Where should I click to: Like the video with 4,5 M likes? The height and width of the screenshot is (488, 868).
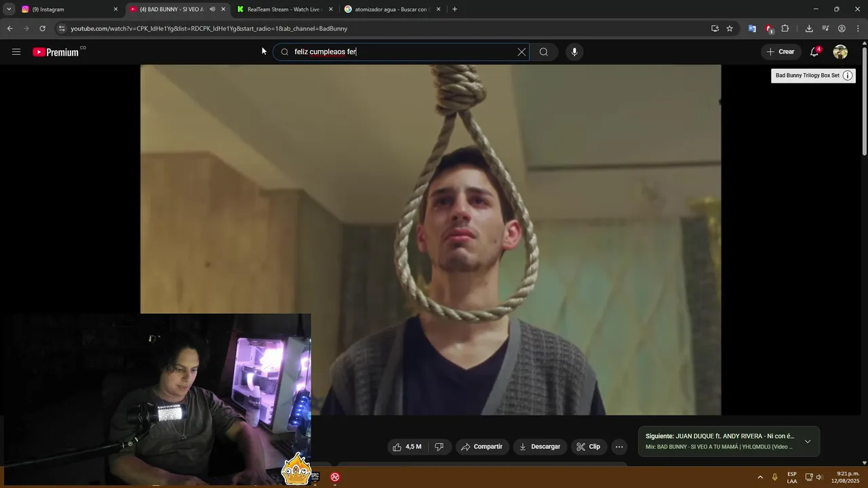point(407,447)
